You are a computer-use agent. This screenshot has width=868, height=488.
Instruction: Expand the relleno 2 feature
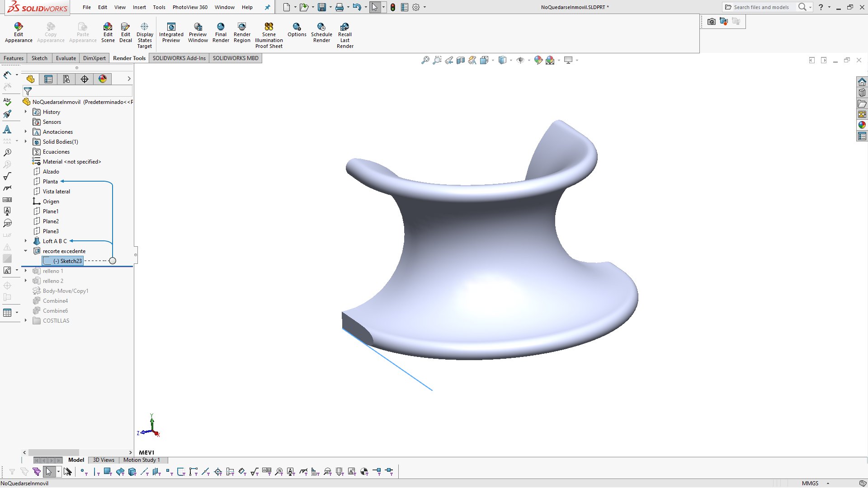[x=26, y=281]
